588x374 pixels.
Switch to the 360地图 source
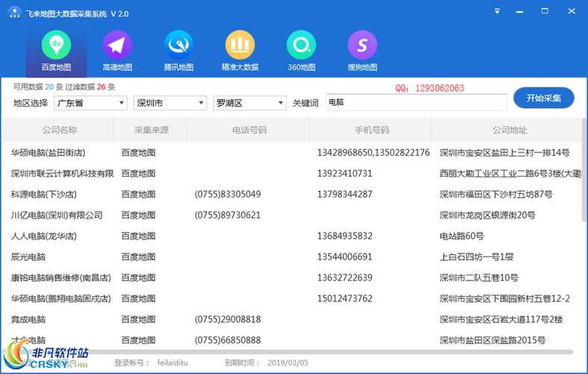301,51
